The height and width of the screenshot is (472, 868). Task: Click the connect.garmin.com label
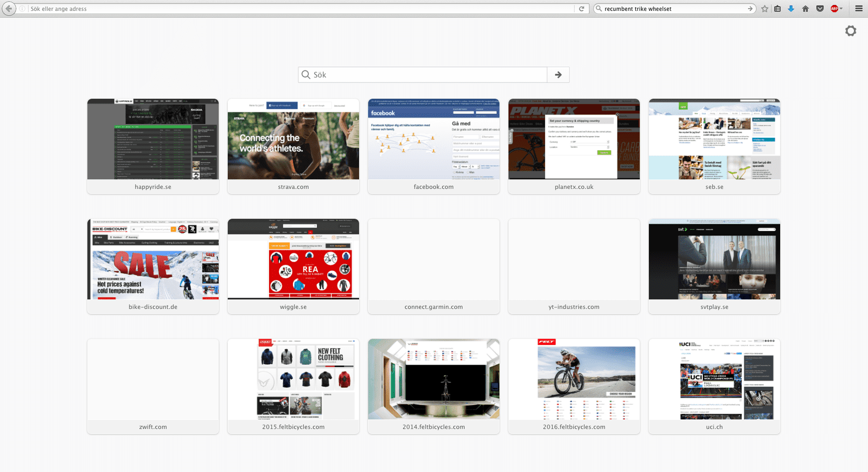click(434, 307)
